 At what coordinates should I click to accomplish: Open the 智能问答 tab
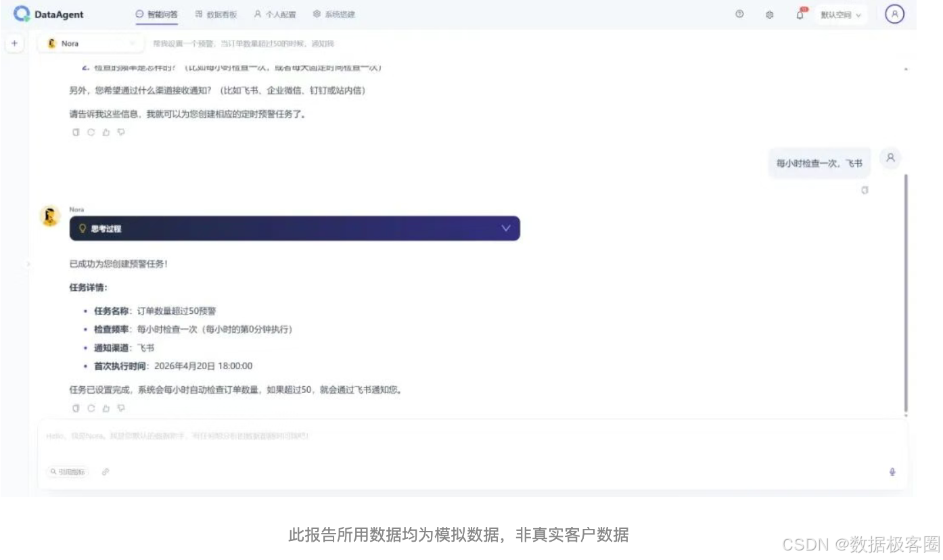[x=157, y=14]
